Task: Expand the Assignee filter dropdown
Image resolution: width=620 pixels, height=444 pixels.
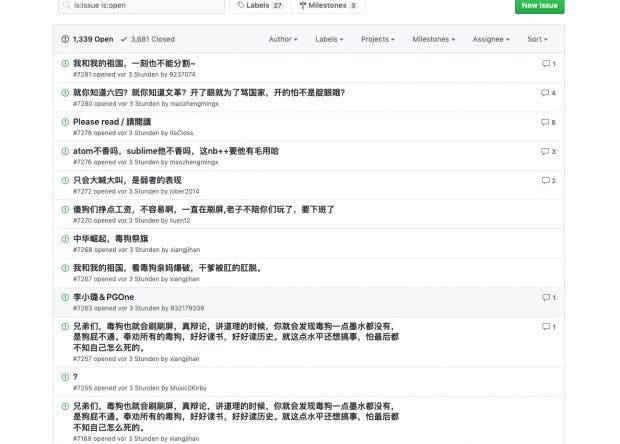Action: tap(491, 39)
